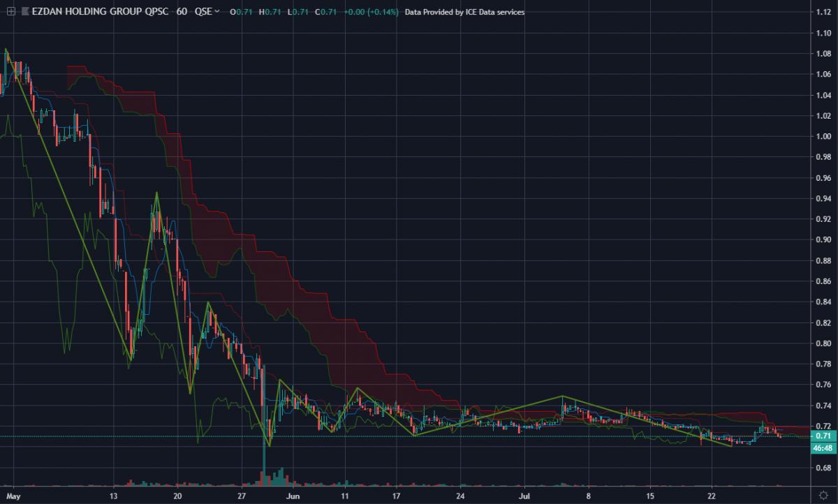This screenshot has width=838, height=504.
Task: Click the flag icon beside EZDAN symbol
Action: 25,12
